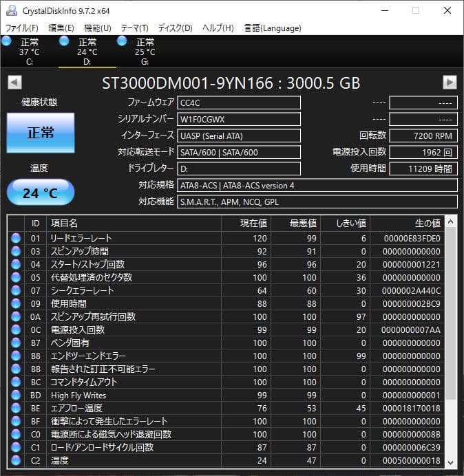Click status orb of attribute C1 row
Image resolution: width=464 pixels, height=476 pixels.
tap(16, 447)
